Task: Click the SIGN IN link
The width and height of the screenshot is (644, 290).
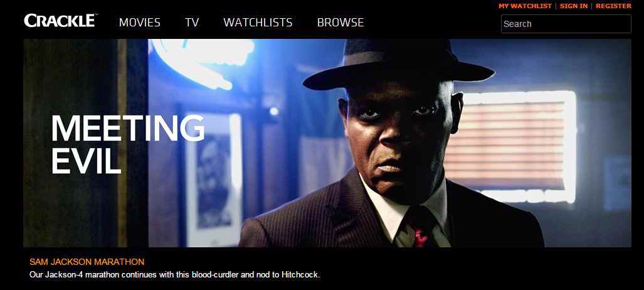Action: [574, 6]
